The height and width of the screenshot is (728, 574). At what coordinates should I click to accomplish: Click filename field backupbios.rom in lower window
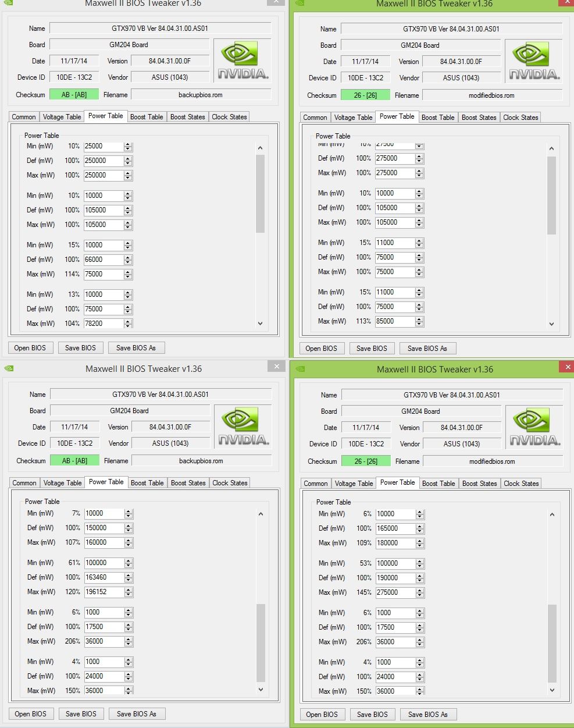(x=201, y=460)
